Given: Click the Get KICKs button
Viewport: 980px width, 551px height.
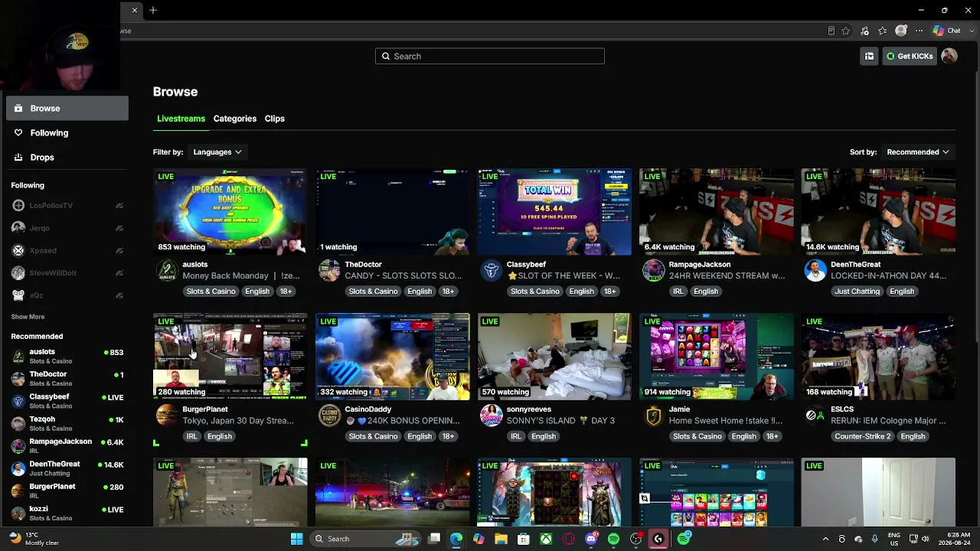Looking at the screenshot, I should click(x=910, y=56).
